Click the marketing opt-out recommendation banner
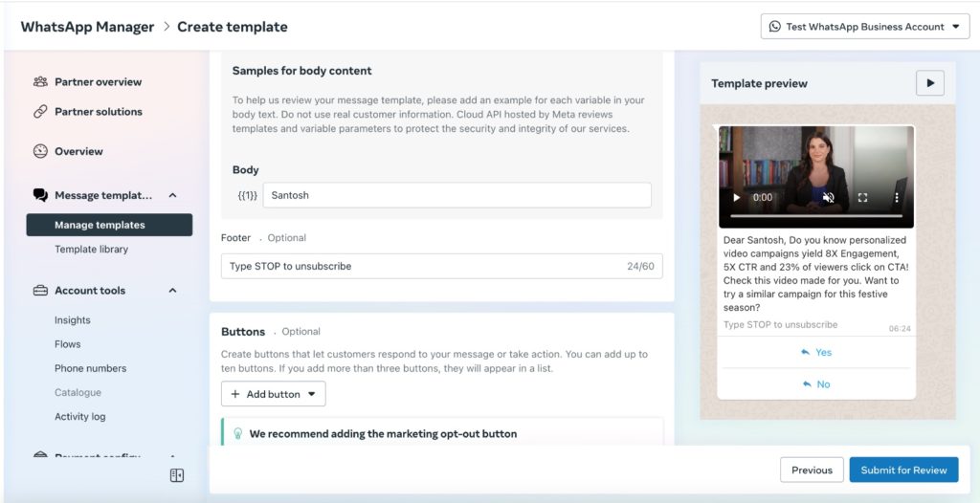This screenshot has height=503, width=980. click(442, 433)
